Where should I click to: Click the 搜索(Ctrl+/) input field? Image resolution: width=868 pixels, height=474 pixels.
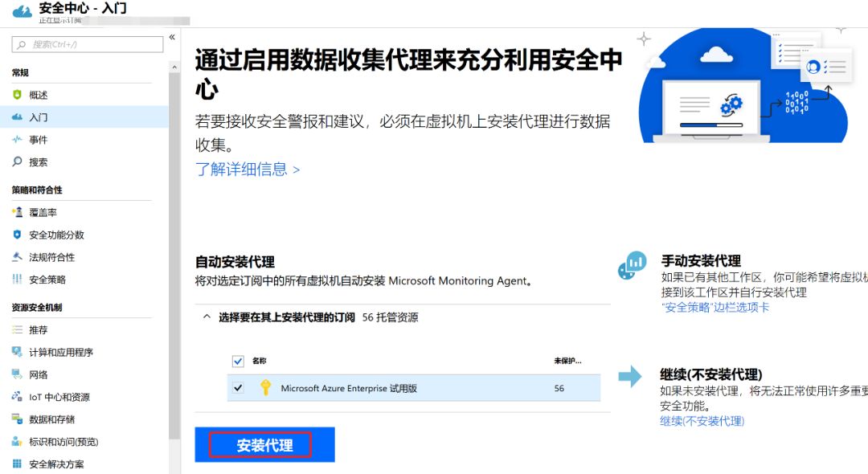click(88, 44)
